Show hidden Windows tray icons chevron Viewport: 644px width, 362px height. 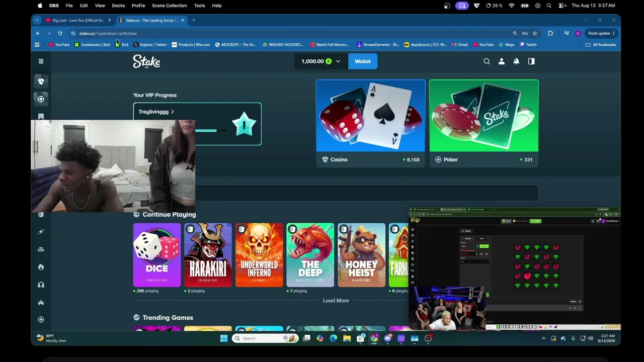click(x=543, y=338)
